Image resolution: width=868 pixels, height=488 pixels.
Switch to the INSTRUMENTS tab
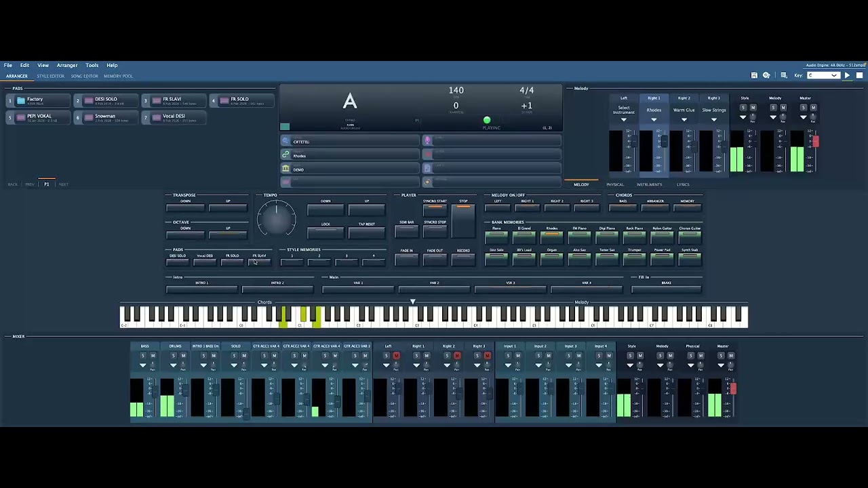pyautogui.click(x=649, y=184)
